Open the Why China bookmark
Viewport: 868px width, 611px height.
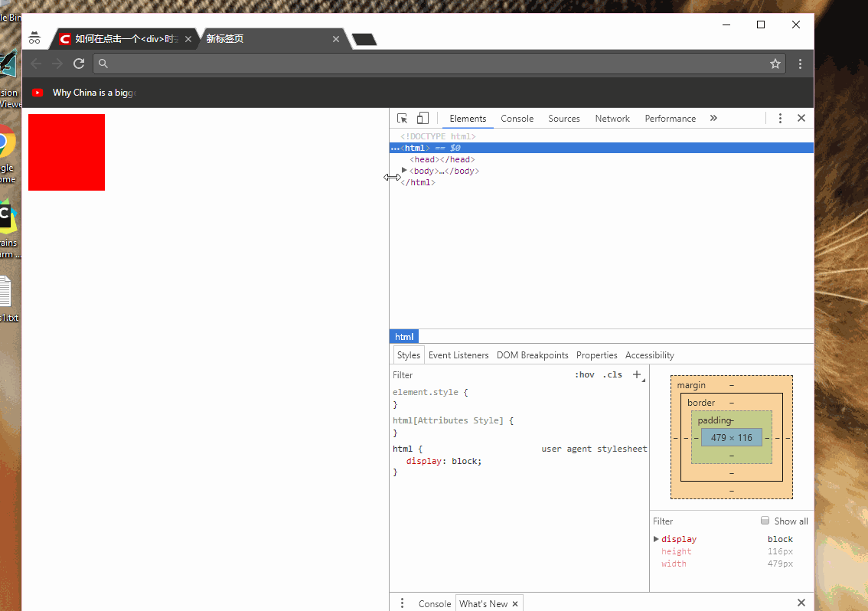(84, 93)
